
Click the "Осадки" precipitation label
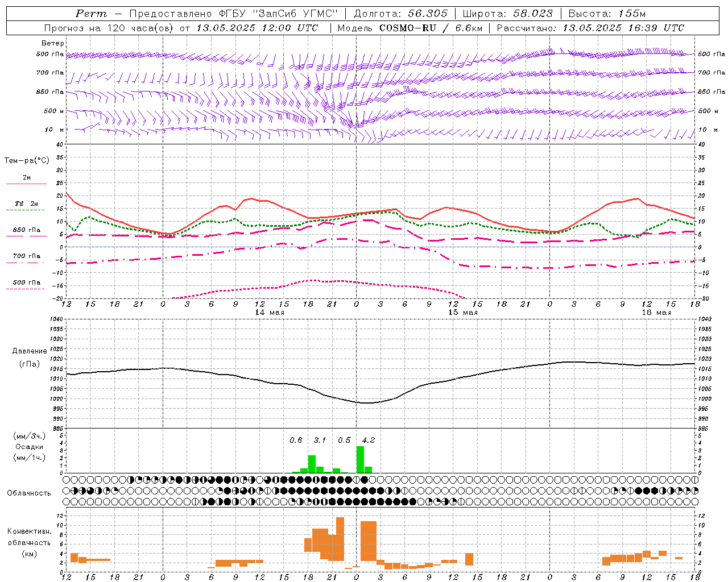click(x=30, y=447)
